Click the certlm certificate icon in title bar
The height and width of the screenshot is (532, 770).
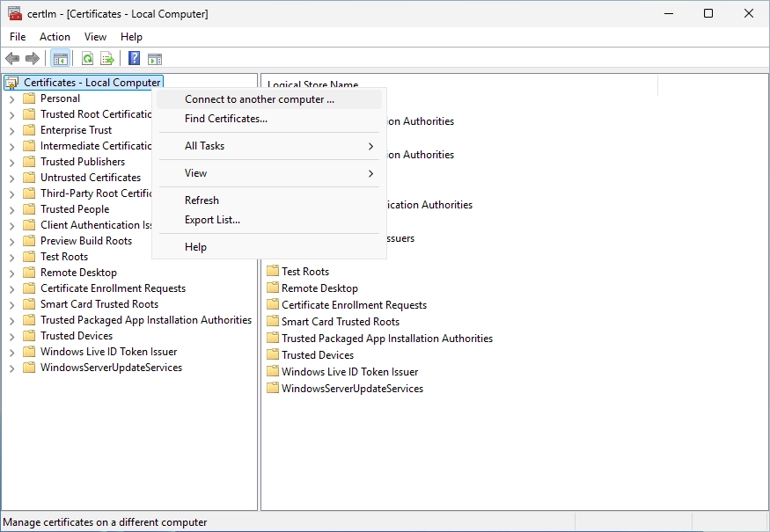pyautogui.click(x=15, y=14)
